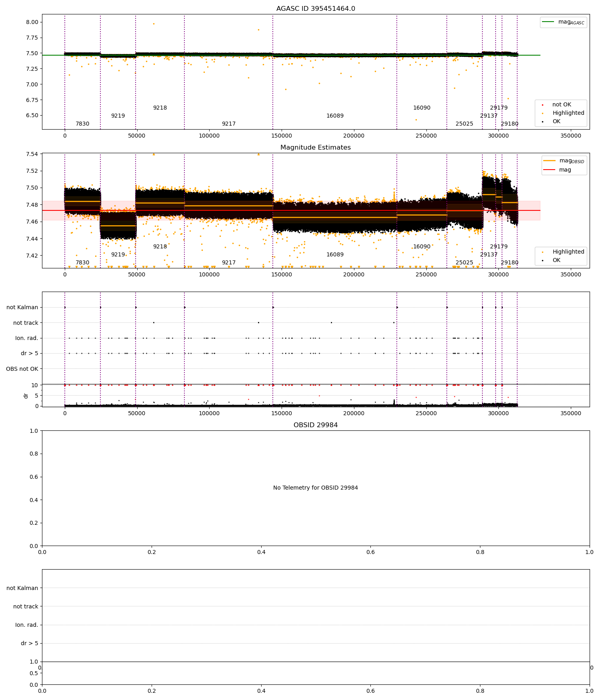Click OBSID label 9218 in the top plot
Viewport: 600px width, 700px height.
point(160,108)
